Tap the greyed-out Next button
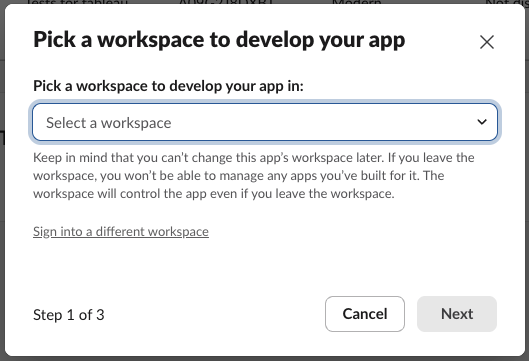529x361 pixels. [457, 314]
